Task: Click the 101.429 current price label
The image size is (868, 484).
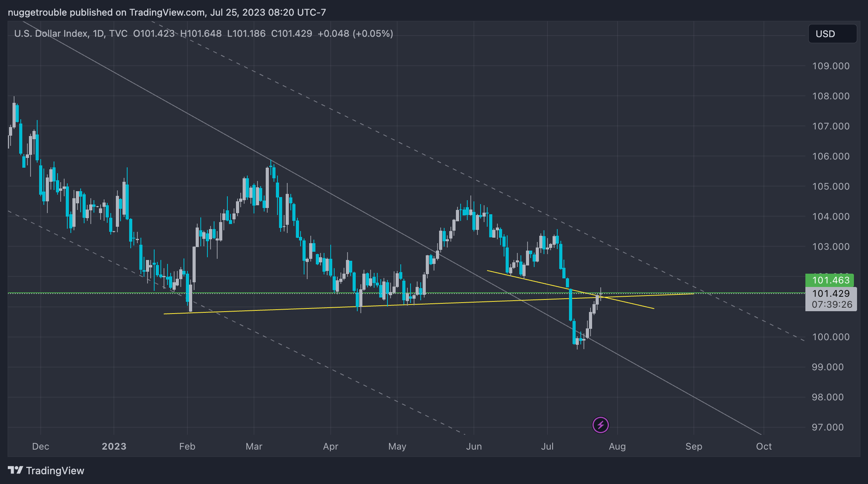Action: coord(831,294)
